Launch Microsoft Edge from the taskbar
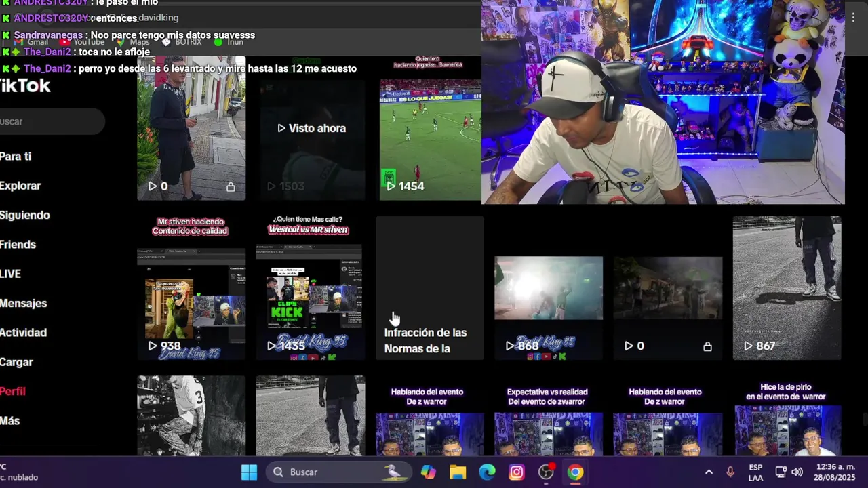 click(x=487, y=472)
